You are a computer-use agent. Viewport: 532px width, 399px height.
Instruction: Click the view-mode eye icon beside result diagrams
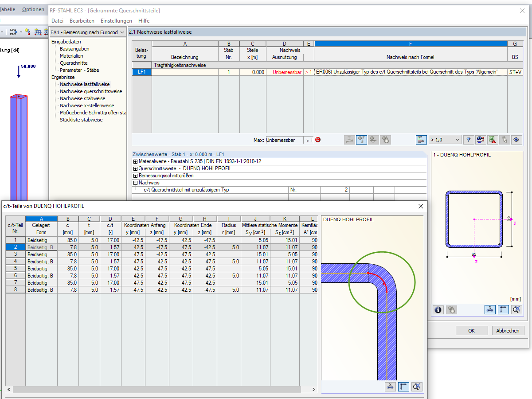374,140
